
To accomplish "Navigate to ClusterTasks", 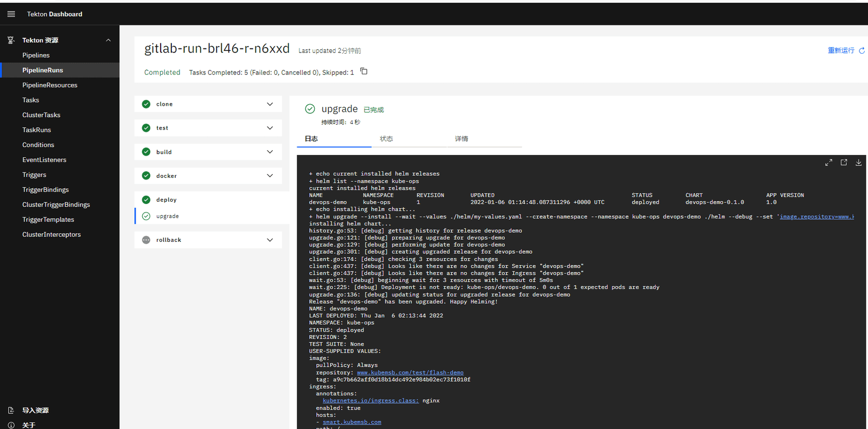I will [x=41, y=115].
